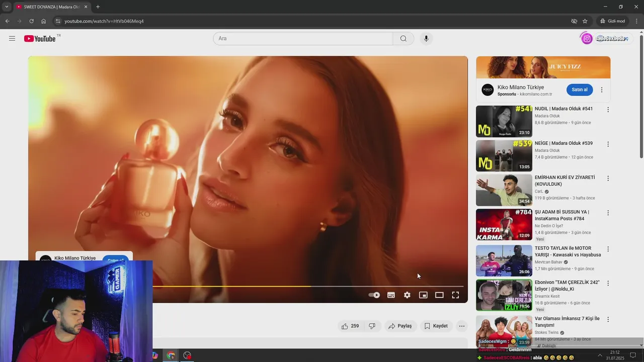The width and height of the screenshot is (644, 362).
Task: Open thumbnail of Madara Olduk #539 video
Action: (504, 156)
